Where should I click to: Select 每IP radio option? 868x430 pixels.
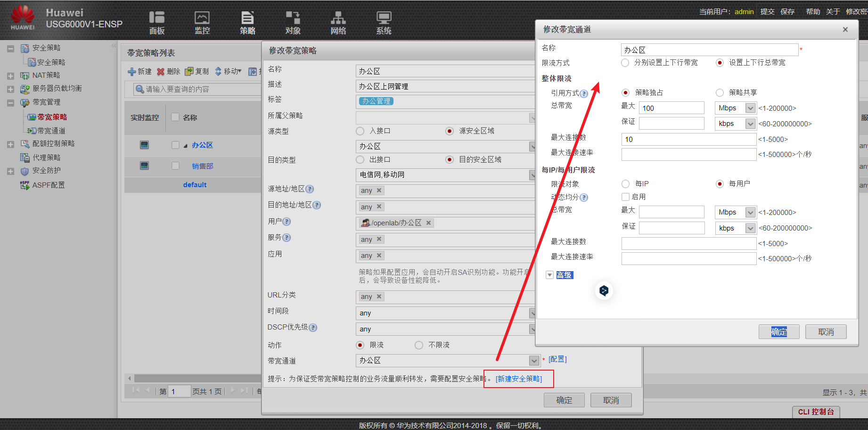[625, 183]
